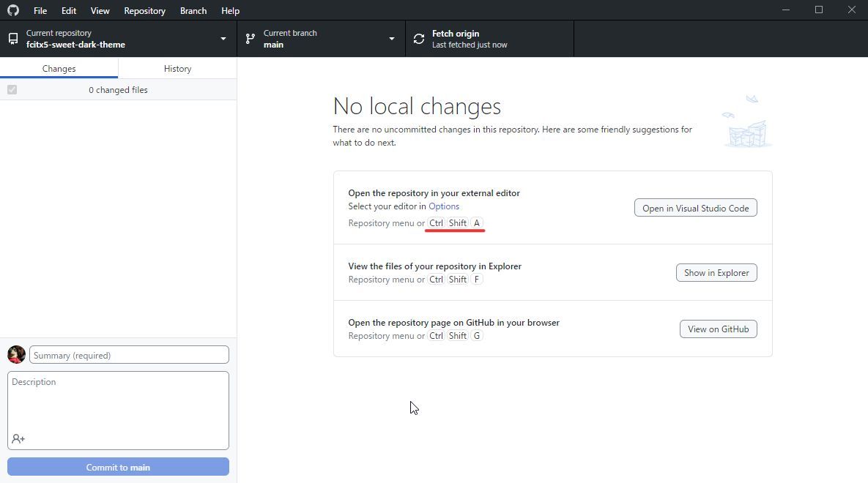Image resolution: width=868 pixels, height=483 pixels.
Task: Click Open in Visual Studio Code
Action: click(x=694, y=207)
